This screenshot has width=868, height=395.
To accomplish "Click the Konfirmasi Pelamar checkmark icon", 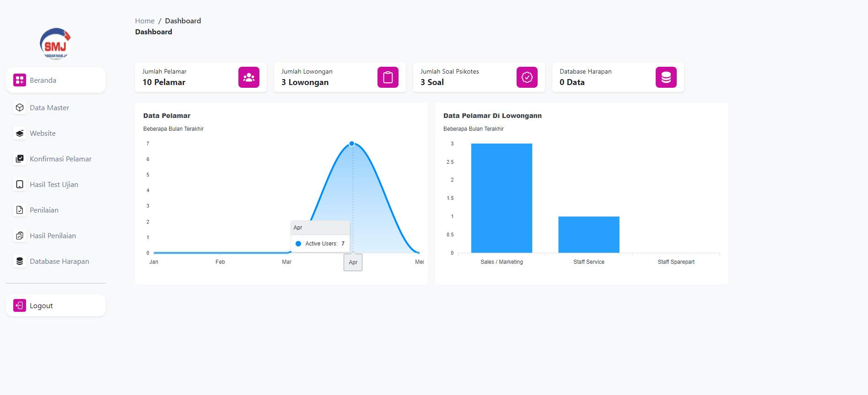I will click(x=20, y=159).
